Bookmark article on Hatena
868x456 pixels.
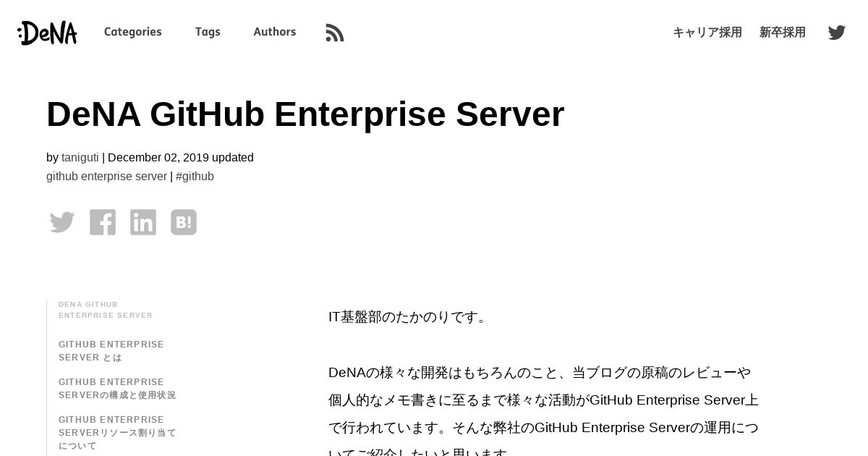(x=184, y=222)
